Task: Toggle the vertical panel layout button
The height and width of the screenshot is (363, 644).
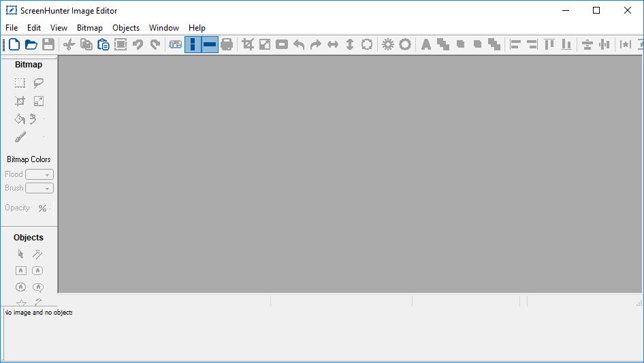Action: [x=193, y=45]
